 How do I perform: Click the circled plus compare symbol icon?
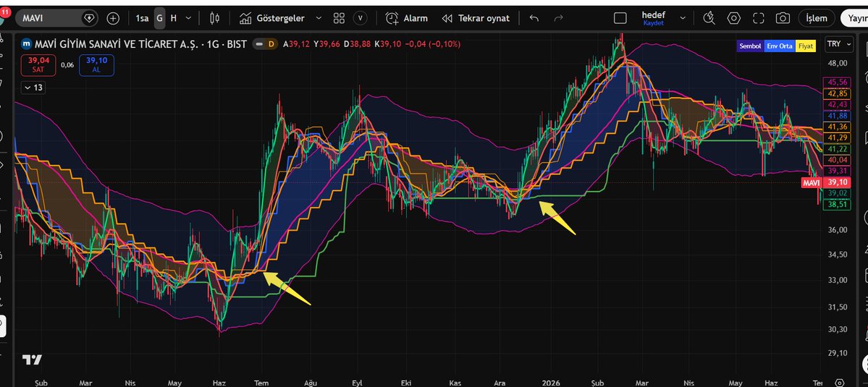(x=113, y=18)
